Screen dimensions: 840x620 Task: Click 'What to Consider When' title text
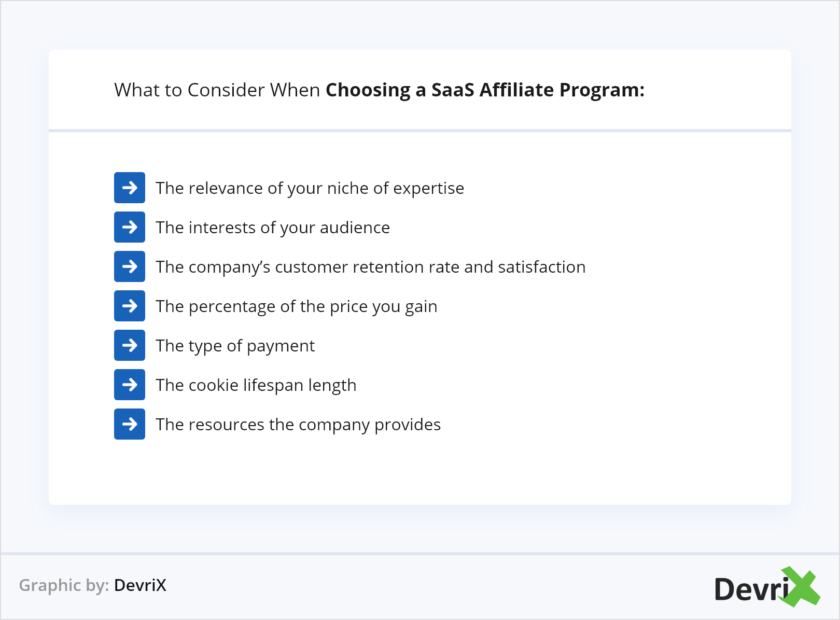[217, 90]
